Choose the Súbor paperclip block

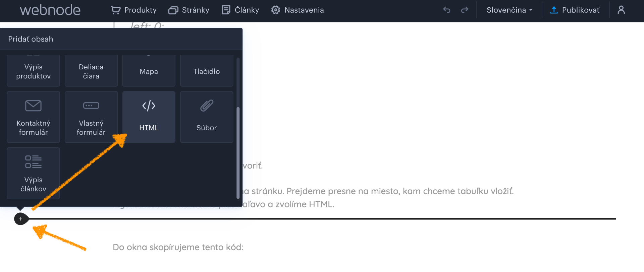[207, 117]
